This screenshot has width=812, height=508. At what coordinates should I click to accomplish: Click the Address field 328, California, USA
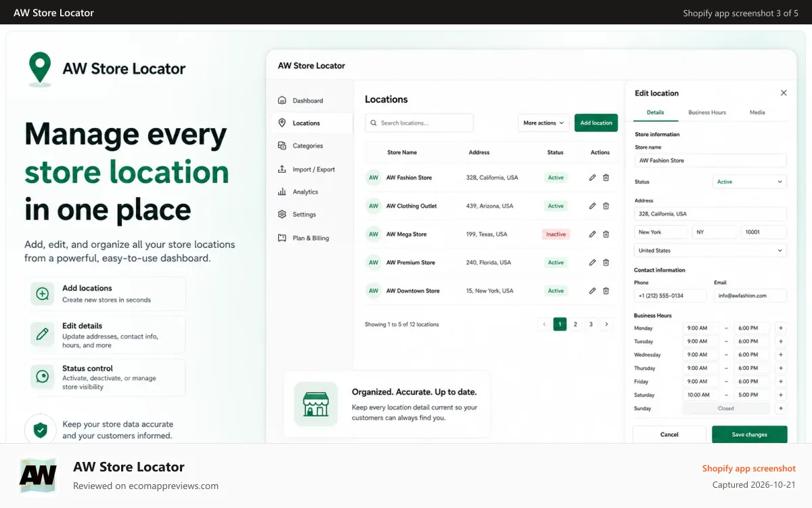pos(710,213)
